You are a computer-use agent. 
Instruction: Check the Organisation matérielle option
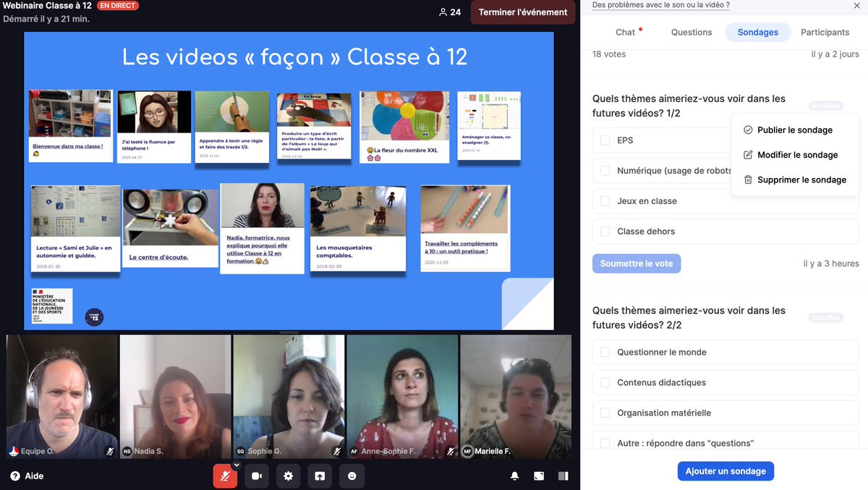coord(605,413)
